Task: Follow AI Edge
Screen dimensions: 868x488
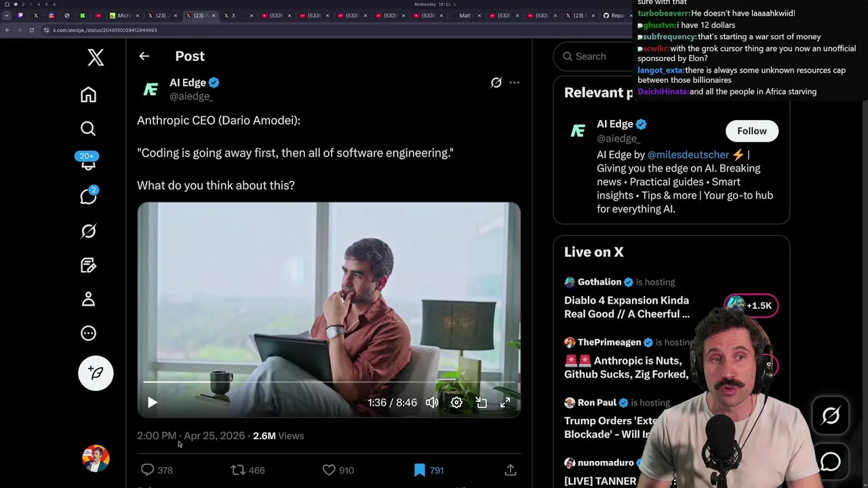Action: point(751,131)
